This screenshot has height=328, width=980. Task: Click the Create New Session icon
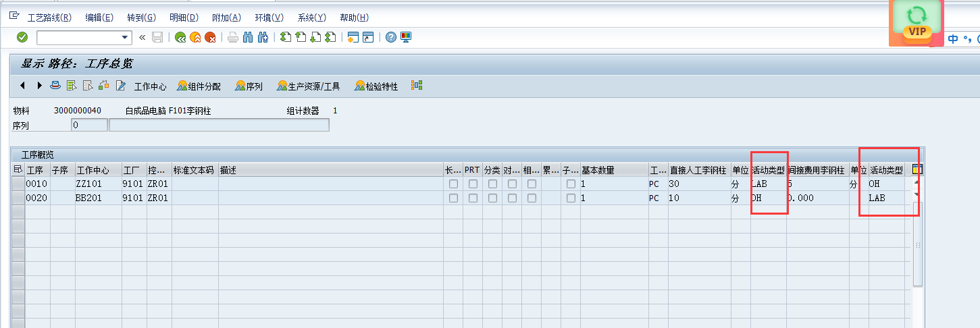[353, 37]
